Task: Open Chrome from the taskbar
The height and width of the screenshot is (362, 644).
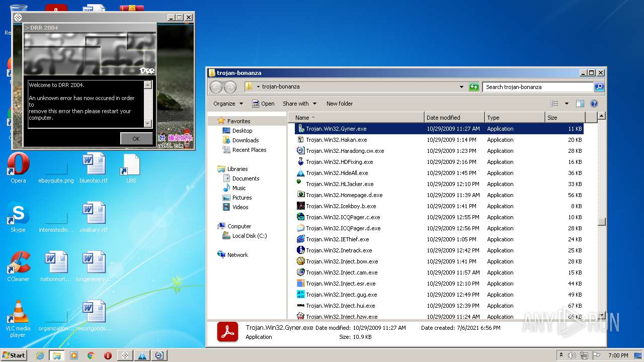Action: tap(91, 355)
